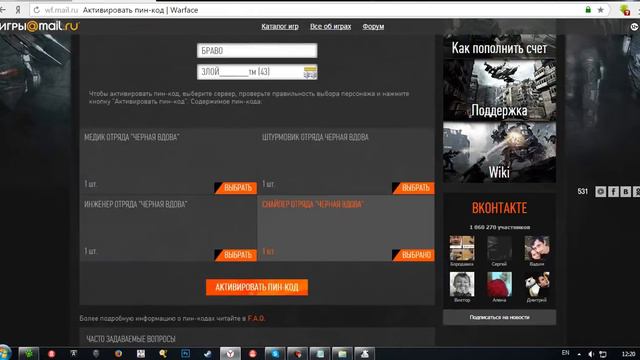The image size is (640, 360).
Task: Bookmark the page with the star icon
Action: coord(600,10)
